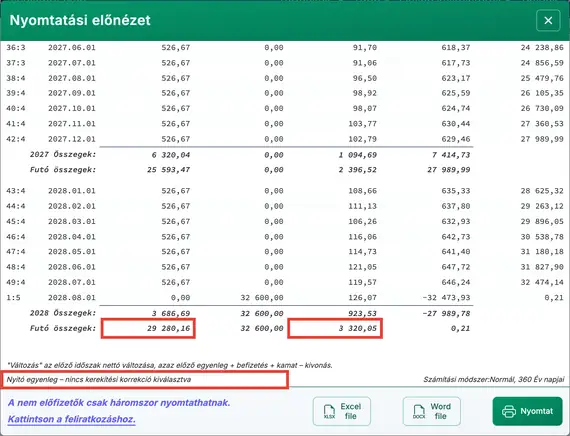
Task: Export schedule via Excel file button
Action: 342,411
